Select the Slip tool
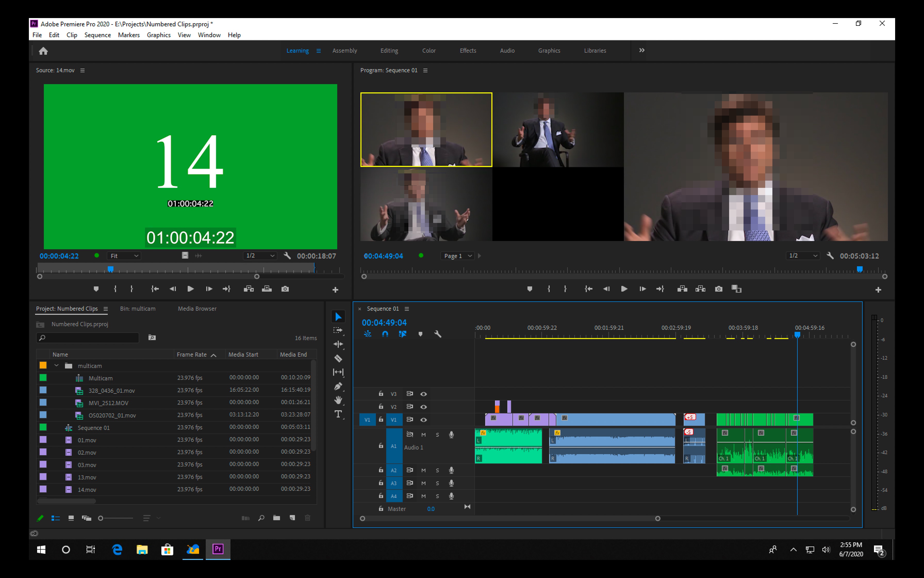 pos(338,372)
